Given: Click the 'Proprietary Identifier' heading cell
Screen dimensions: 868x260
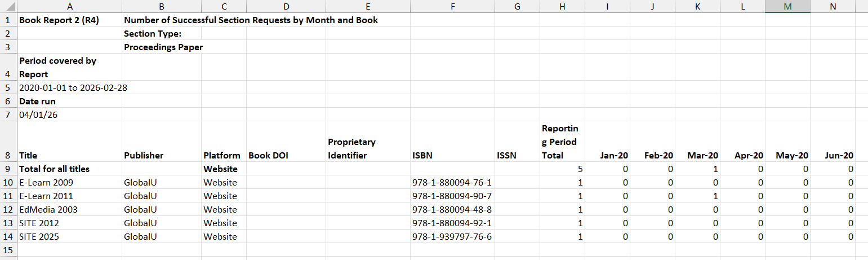Looking at the screenshot, I should tap(368, 142).
